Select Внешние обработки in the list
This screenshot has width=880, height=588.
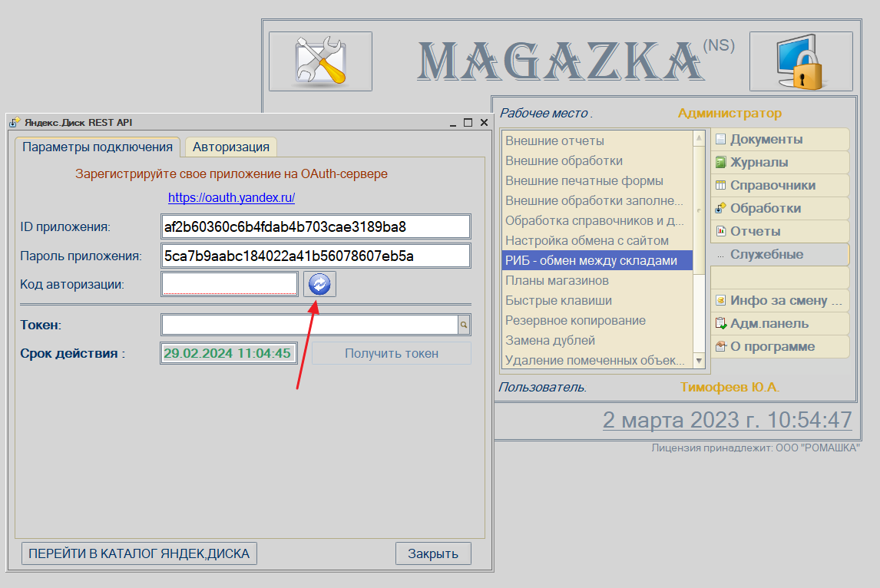click(597, 161)
